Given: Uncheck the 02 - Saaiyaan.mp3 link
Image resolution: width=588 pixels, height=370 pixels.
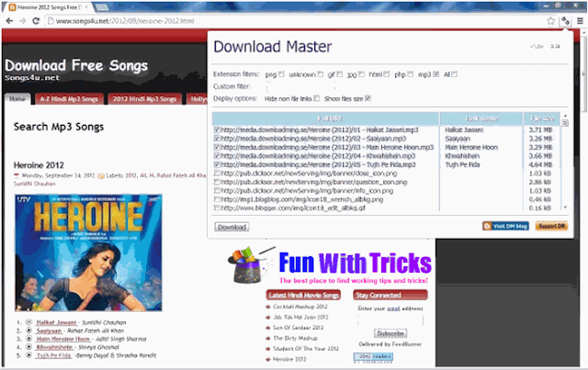Looking at the screenshot, I should [217, 139].
